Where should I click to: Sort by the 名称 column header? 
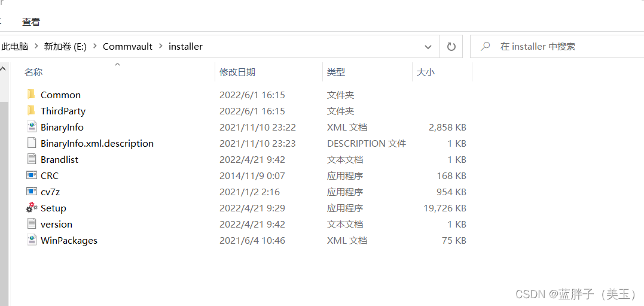click(33, 72)
